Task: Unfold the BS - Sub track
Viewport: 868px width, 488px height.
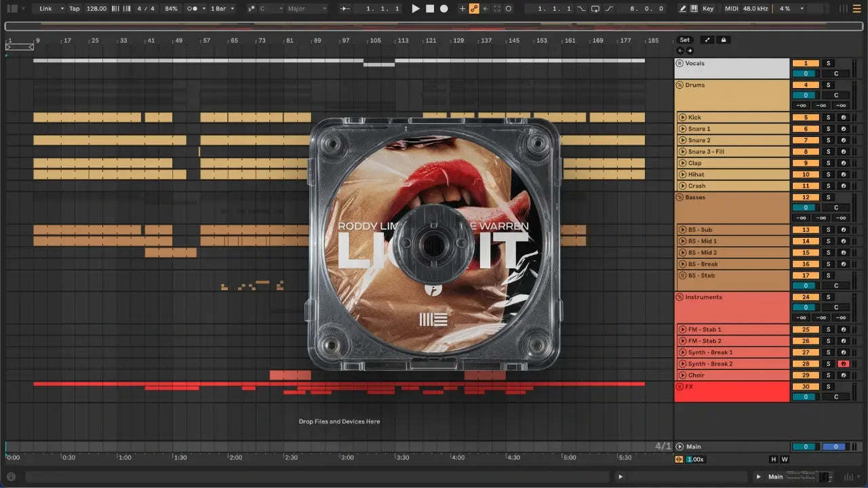Action: [682, 230]
